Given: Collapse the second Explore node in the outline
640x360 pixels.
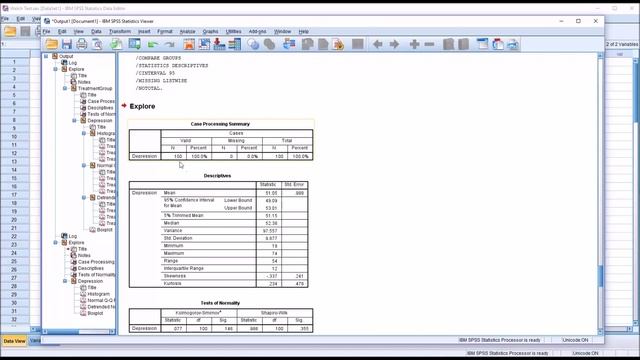Looking at the screenshot, I should click(56, 242).
